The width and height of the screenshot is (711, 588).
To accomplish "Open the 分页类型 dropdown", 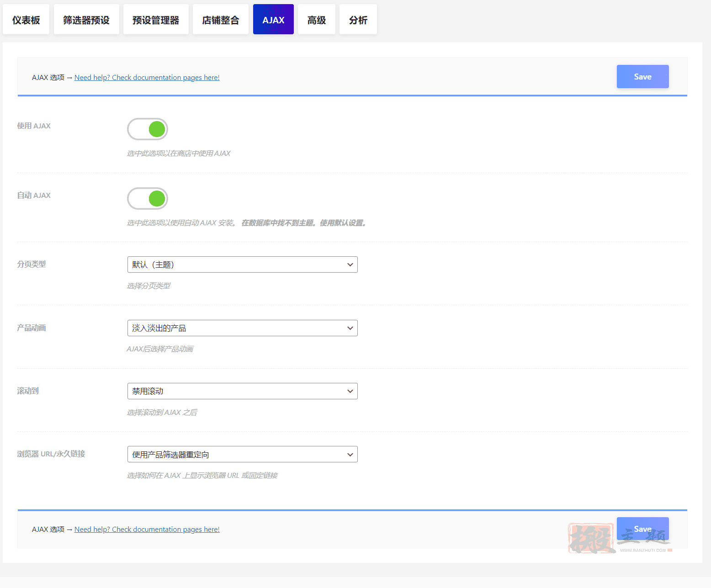I will click(x=242, y=265).
